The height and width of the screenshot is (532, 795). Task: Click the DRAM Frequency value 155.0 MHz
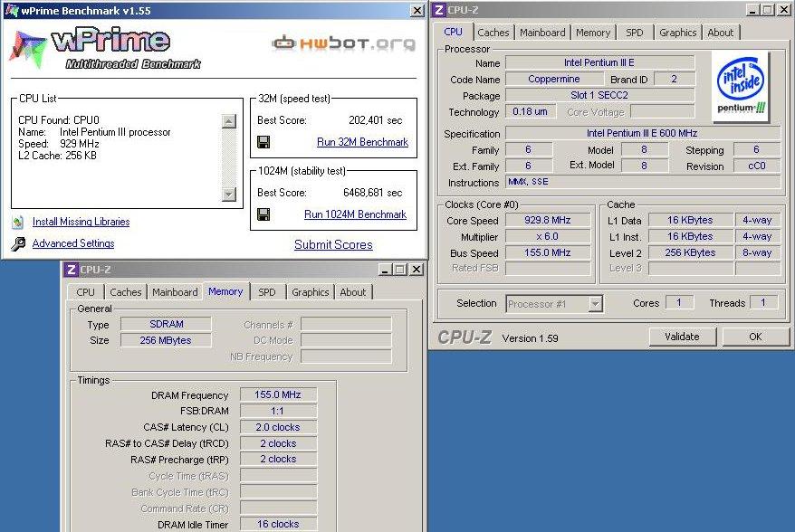click(278, 394)
